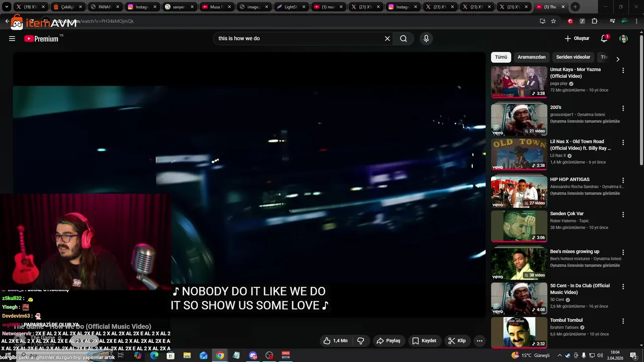Open more actions ellipsis beside Klip
Image resolution: width=644 pixels, height=362 pixels.
pyautogui.click(x=479, y=341)
